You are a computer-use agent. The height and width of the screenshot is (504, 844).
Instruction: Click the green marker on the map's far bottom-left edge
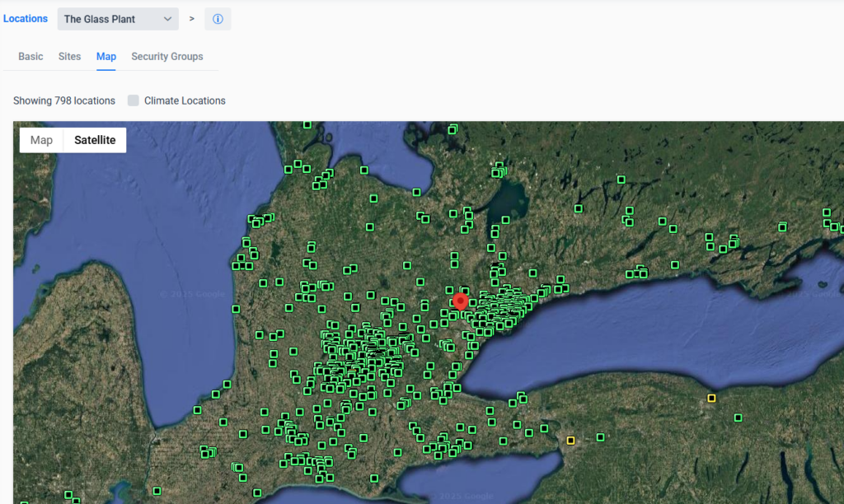(x=24, y=502)
